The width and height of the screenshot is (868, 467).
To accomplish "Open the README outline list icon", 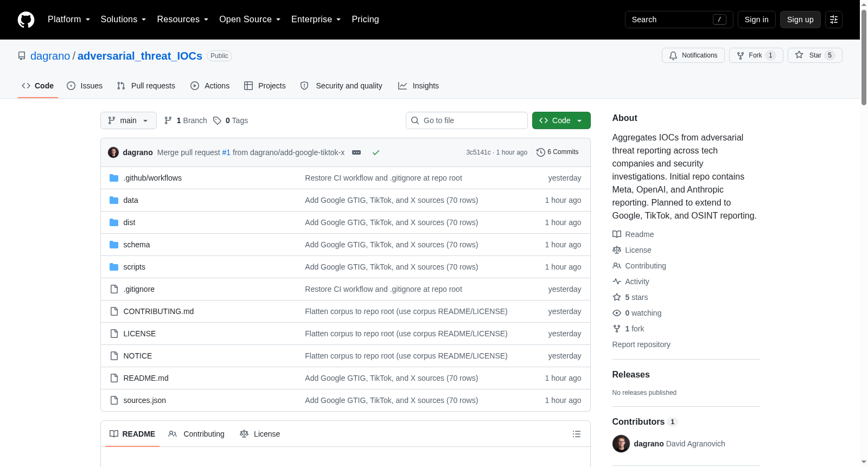I will click(577, 434).
